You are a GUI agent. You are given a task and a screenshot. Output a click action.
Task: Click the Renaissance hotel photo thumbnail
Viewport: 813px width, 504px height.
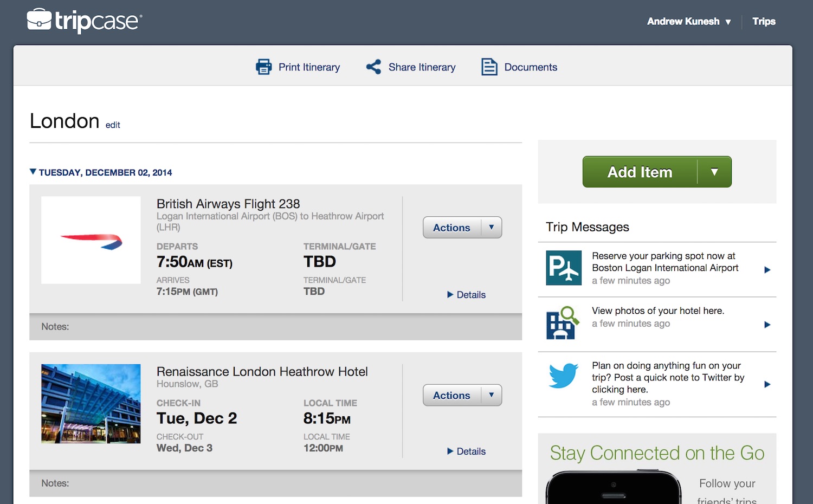click(91, 404)
